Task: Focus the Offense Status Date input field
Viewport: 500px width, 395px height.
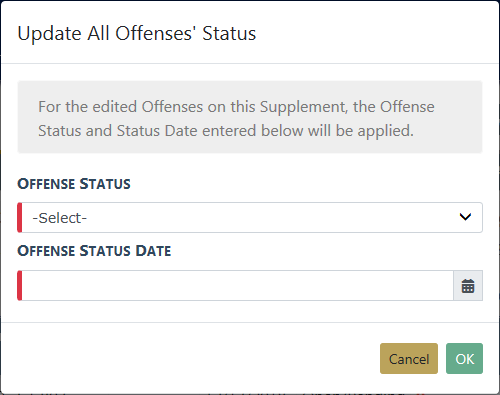Action: click(237, 286)
